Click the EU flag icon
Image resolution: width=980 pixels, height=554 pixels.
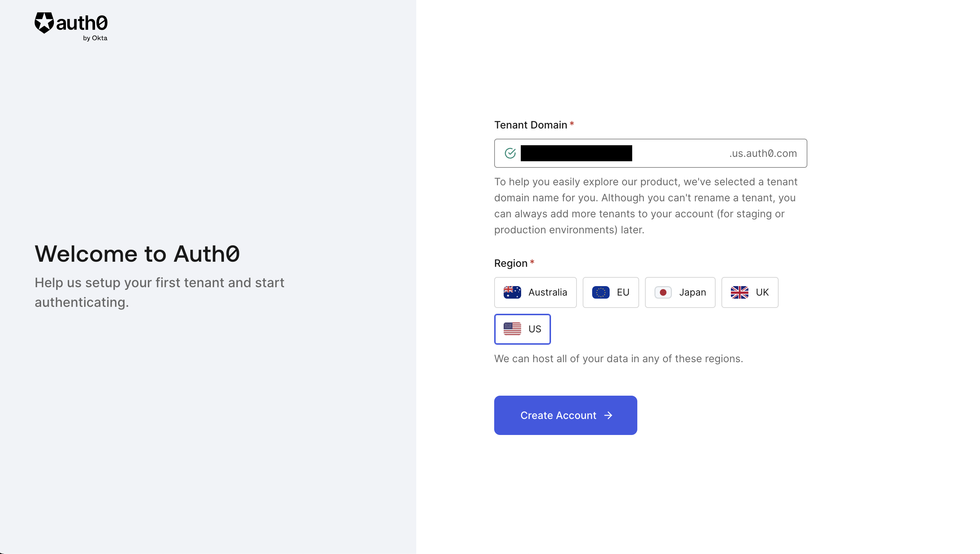[x=601, y=292]
